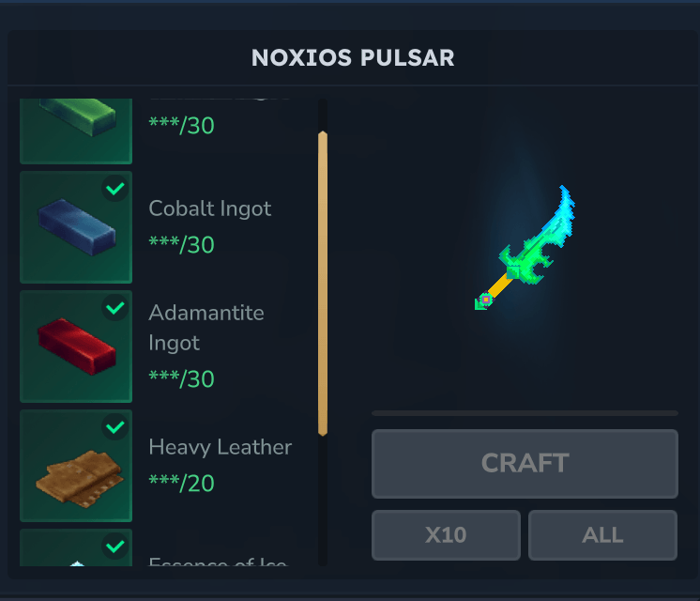Click the ingredients list scrollbar thumb
The width and height of the screenshot is (700, 601).
323,284
